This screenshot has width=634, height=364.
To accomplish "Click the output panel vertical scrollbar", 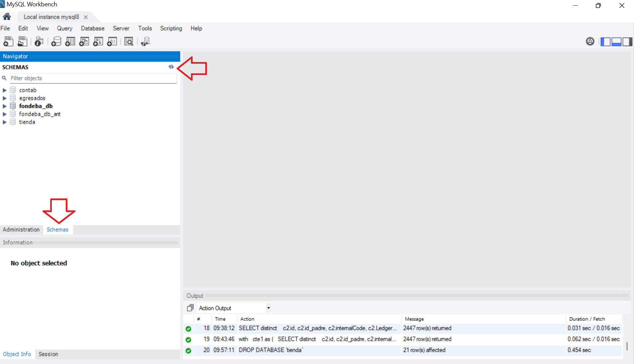I will click(x=627, y=346).
